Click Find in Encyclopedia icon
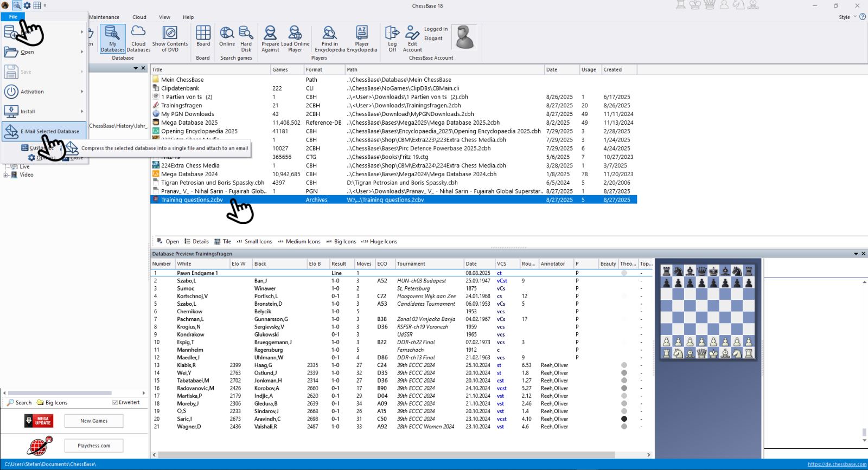 pyautogui.click(x=329, y=38)
